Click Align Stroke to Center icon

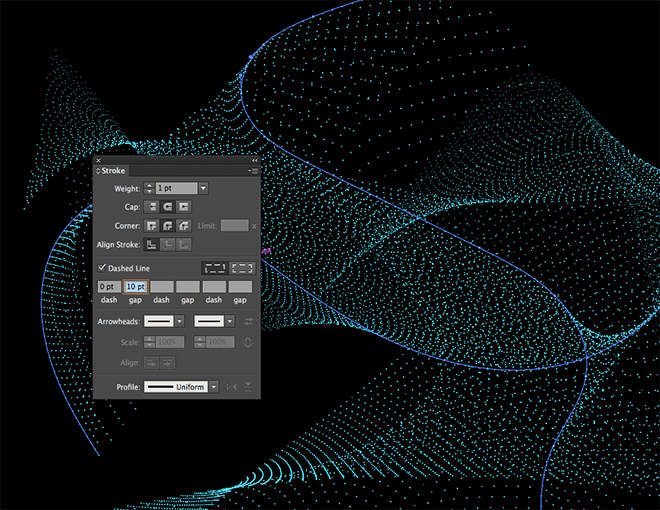click(x=152, y=245)
